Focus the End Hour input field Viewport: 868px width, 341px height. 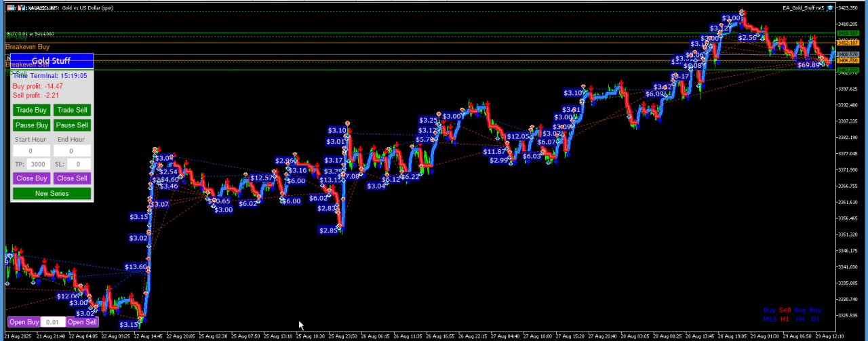[72, 151]
